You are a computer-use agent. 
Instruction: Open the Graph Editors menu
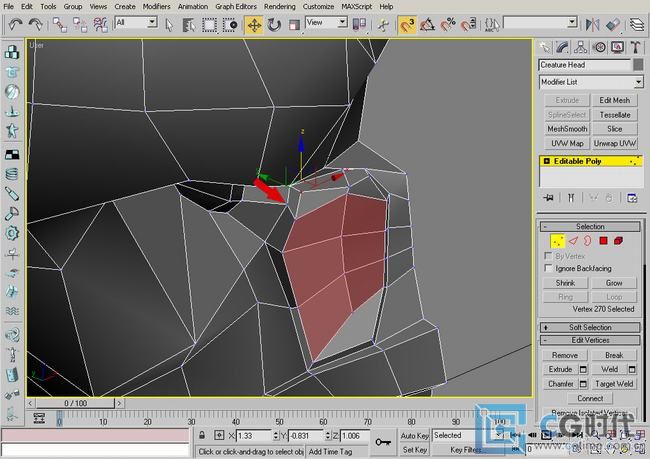coord(236,7)
